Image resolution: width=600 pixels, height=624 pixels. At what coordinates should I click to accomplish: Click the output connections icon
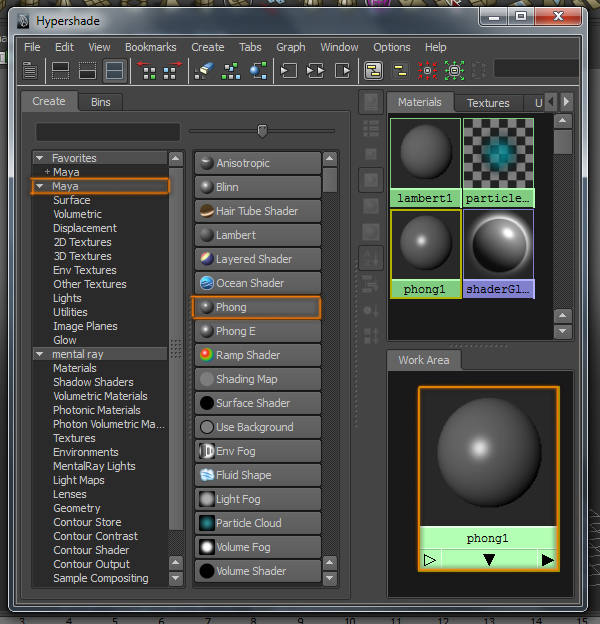(x=343, y=71)
